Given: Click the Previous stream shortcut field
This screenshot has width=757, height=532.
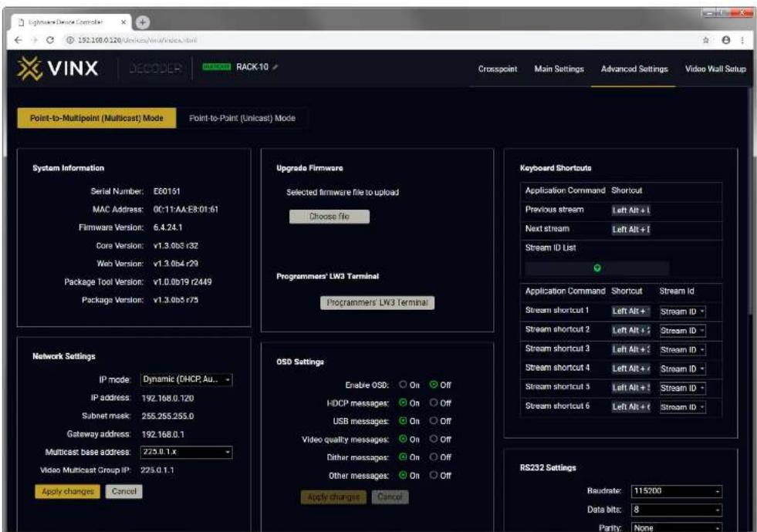Looking at the screenshot, I should click(631, 210).
